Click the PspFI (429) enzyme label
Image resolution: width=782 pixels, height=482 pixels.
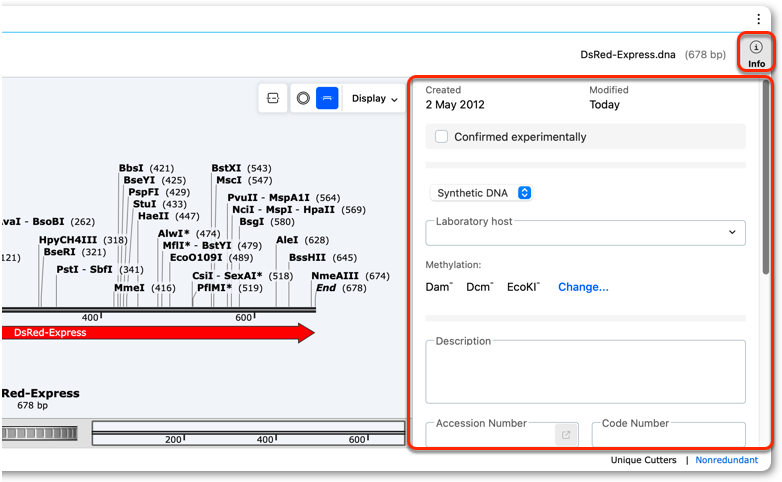(159, 192)
